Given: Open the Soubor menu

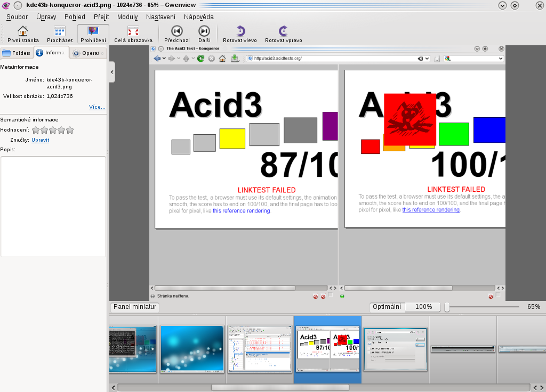Looking at the screenshot, I should click(x=17, y=17).
